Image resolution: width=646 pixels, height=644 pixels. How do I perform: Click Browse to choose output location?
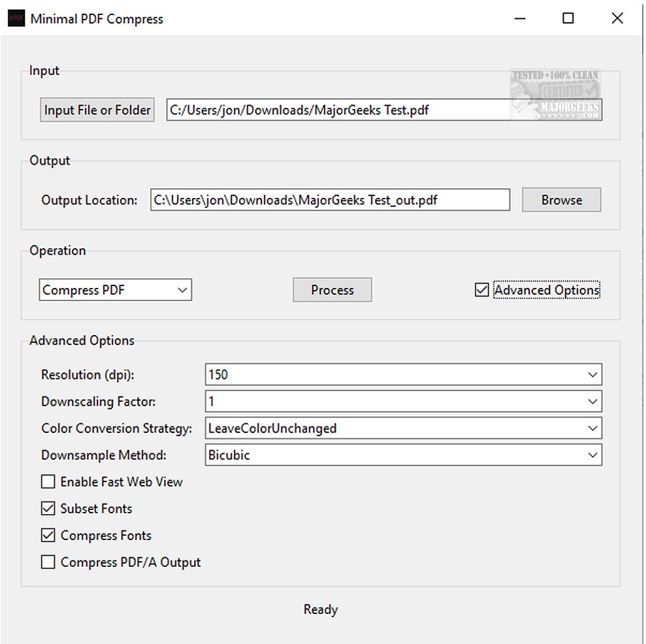(x=560, y=199)
